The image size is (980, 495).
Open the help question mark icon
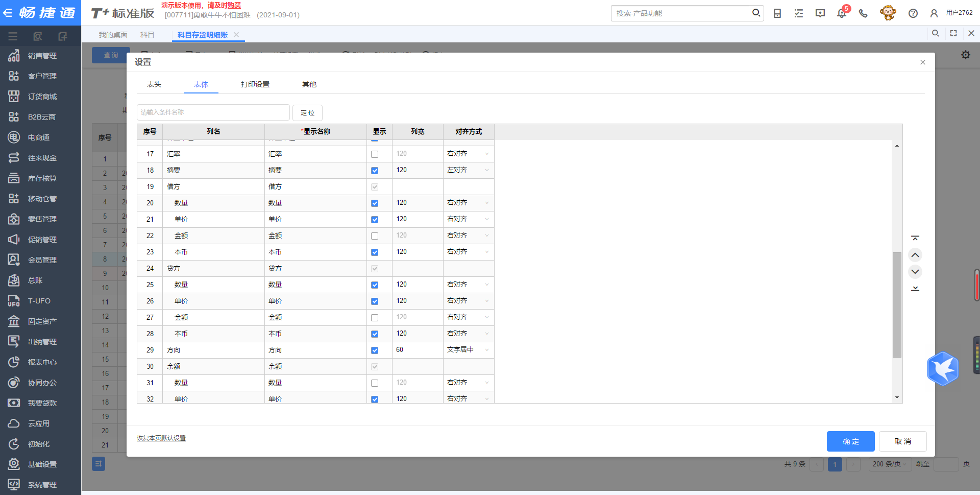pyautogui.click(x=913, y=13)
